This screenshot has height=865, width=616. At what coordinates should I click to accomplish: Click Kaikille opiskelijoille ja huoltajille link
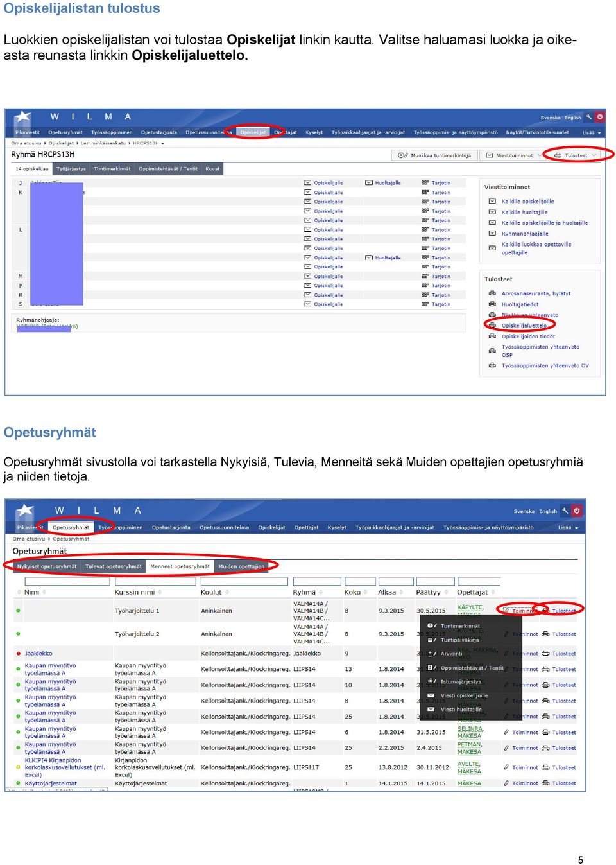(x=545, y=223)
